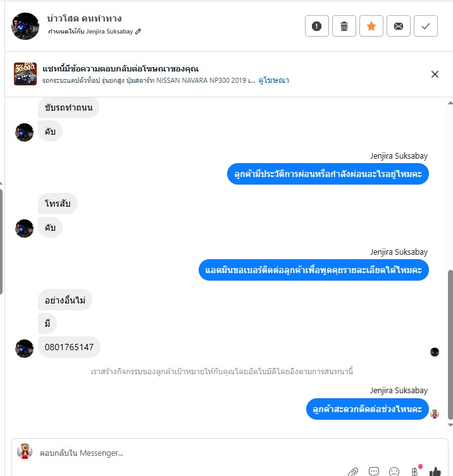Click scroll-up arrow of chat scrollbar
Viewport: 453px width, 476px height.
tap(450, 103)
